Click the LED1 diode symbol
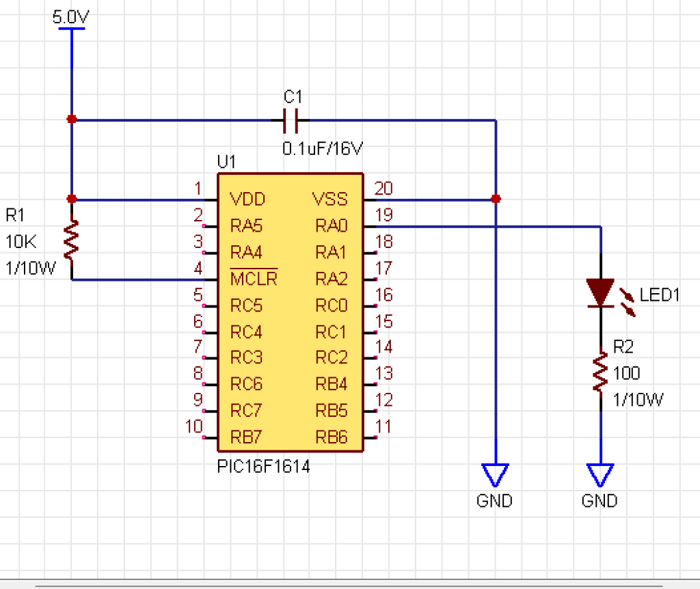700x589 pixels. 601,293
